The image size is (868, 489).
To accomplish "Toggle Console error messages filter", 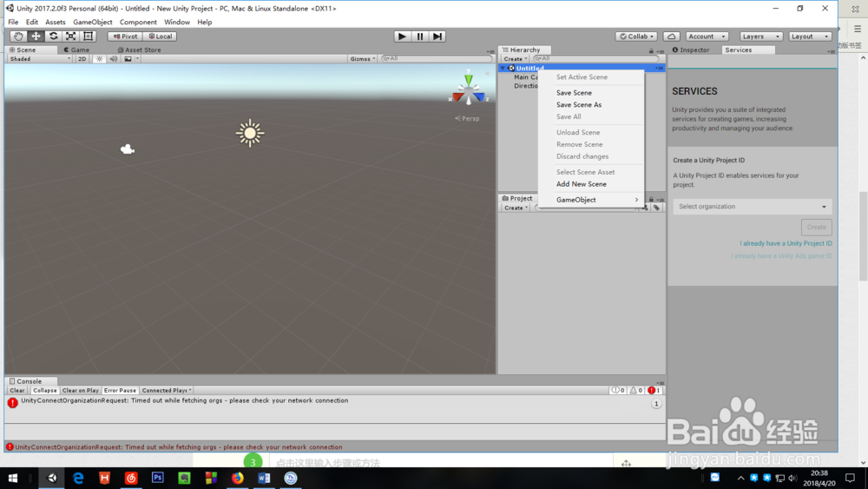I will click(x=654, y=391).
